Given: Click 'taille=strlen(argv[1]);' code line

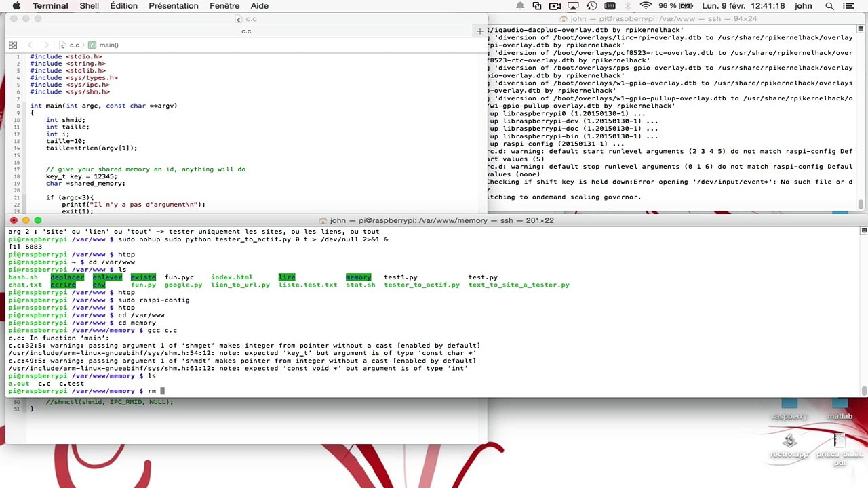Looking at the screenshot, I should coord(92,148).
